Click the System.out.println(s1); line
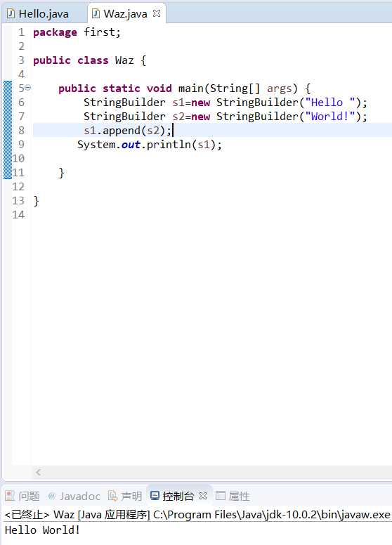The image size is (392, 545). [x=150, y=145]
